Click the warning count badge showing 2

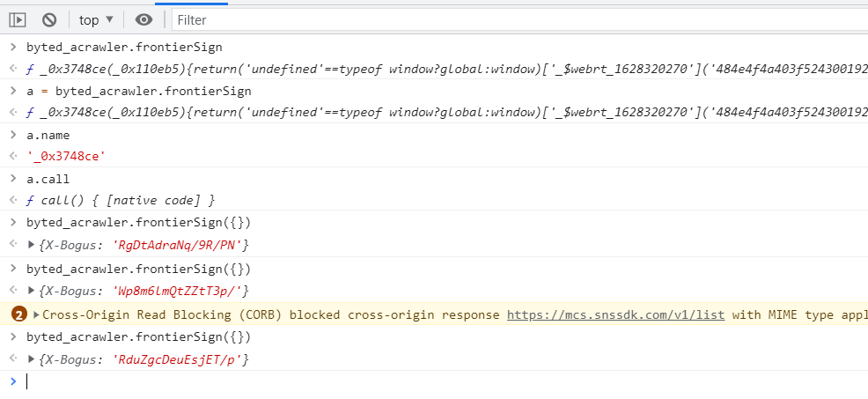(18, 314)
